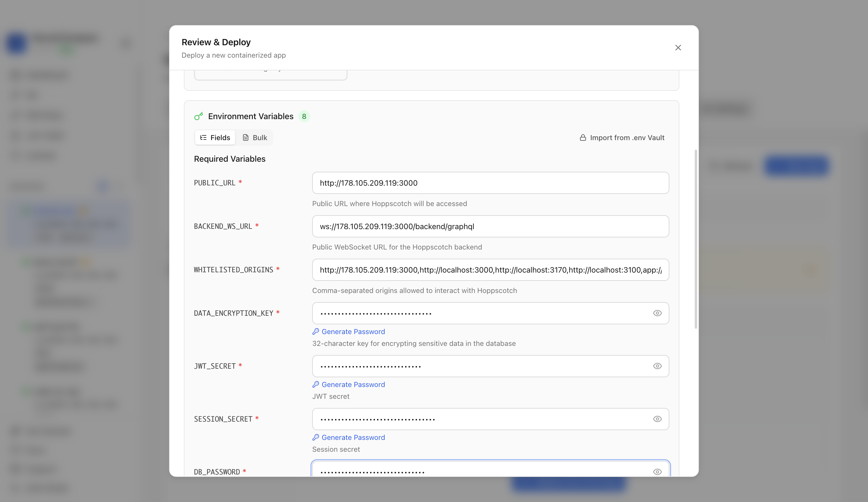Screen dimensions: 868x502
Task: Switch to the Bulk tab
Action: tap(255, 137)
